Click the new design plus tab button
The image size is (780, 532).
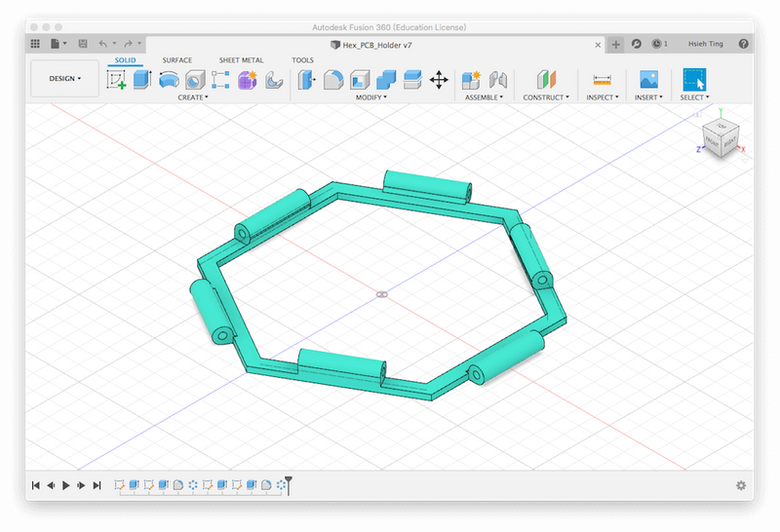[x=616, y=44]
